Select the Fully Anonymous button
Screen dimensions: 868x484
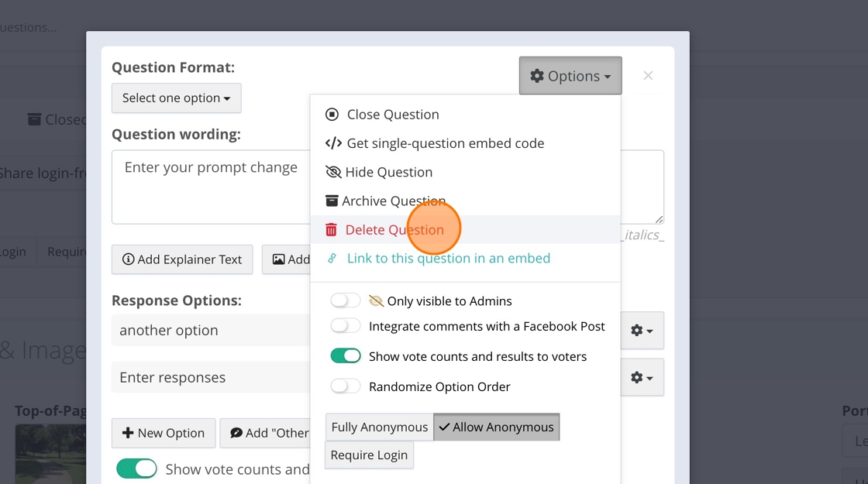379,427
